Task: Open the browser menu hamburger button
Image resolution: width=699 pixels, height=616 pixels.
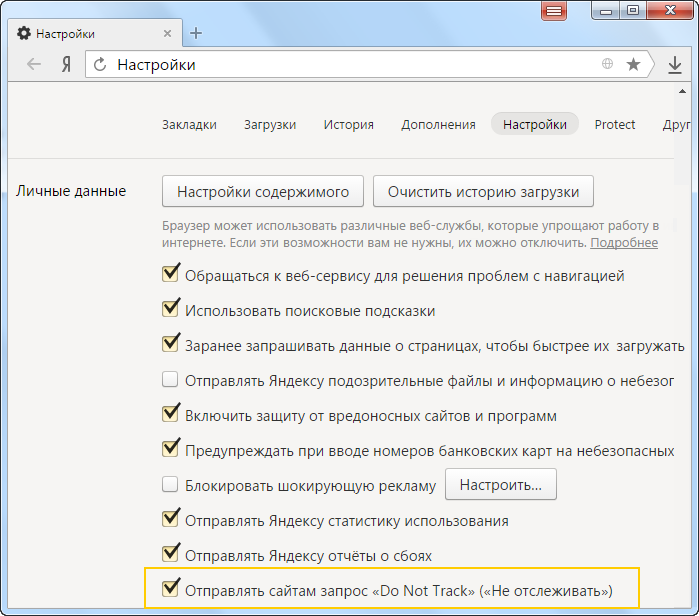Action: pos(554,11)
